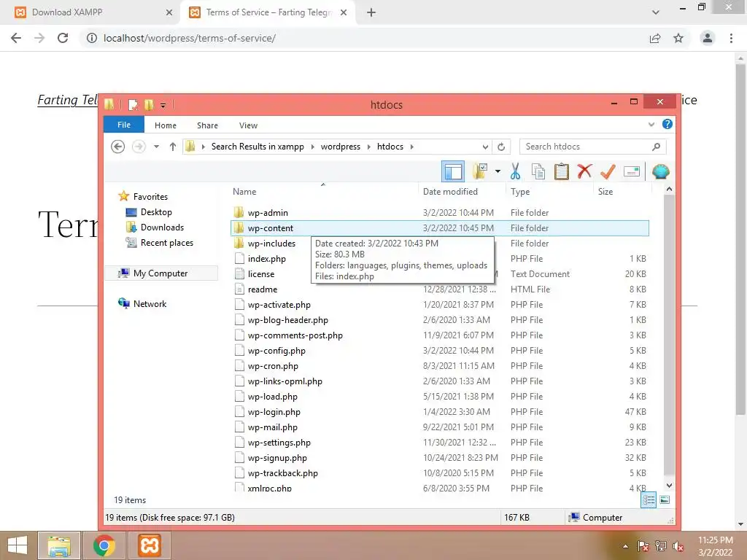Open dropdown arrow next to folder options icon
Viewport: 747px width, 560px height.
pyautogui.click(x=498, y=171)
